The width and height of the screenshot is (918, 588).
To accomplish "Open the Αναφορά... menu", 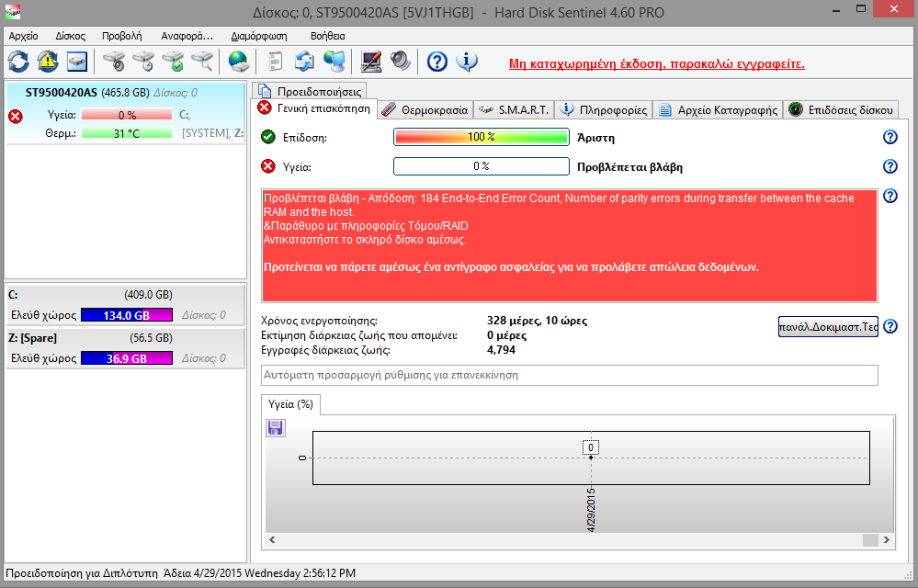I will (187, 36).
